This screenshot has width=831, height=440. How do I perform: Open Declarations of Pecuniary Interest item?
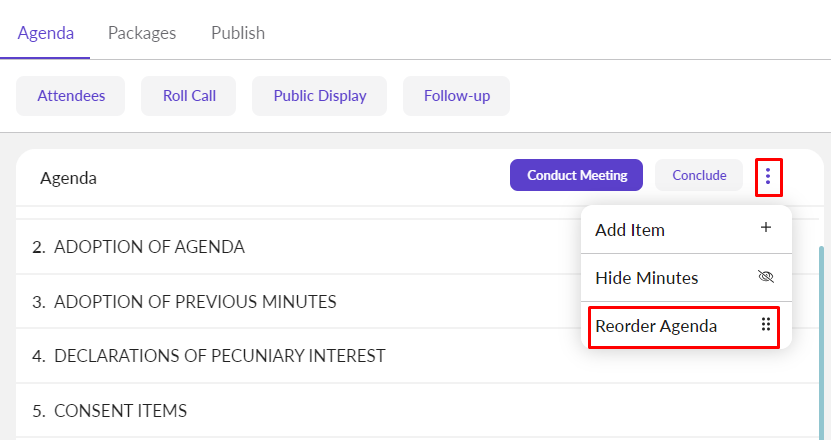click(219, 356)
